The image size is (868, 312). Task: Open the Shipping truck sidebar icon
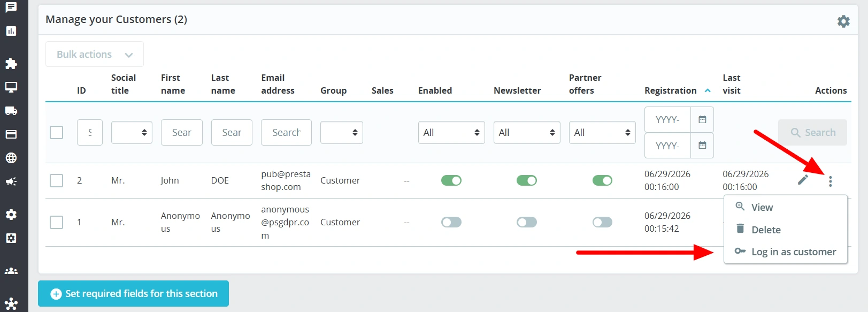tap(11, 111)
